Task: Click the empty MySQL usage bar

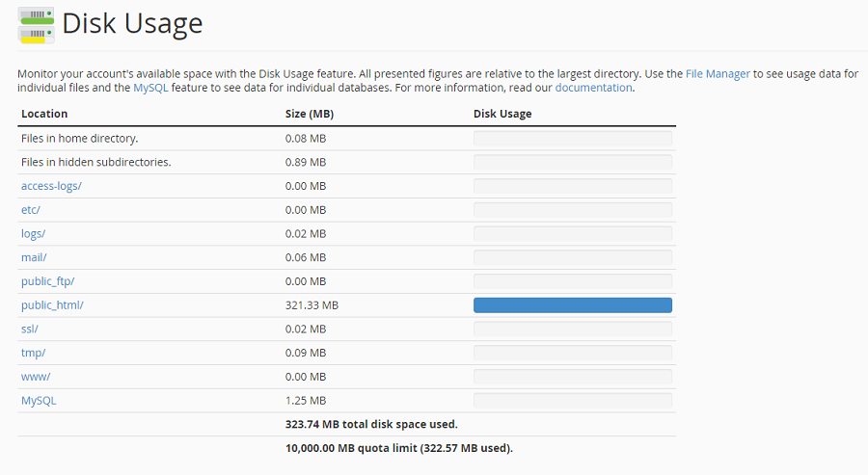Action: pos(572,401)
